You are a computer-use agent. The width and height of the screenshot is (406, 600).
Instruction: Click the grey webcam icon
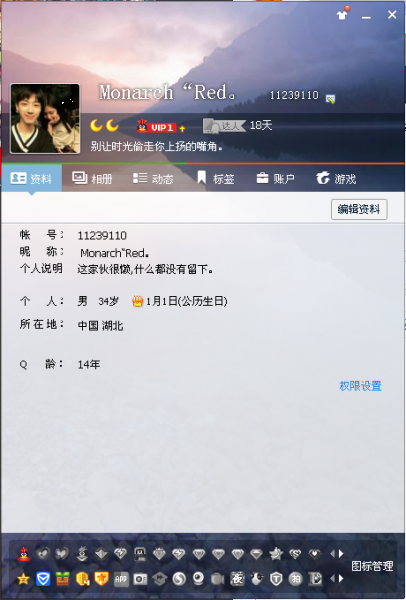click(x=198, y=579)
